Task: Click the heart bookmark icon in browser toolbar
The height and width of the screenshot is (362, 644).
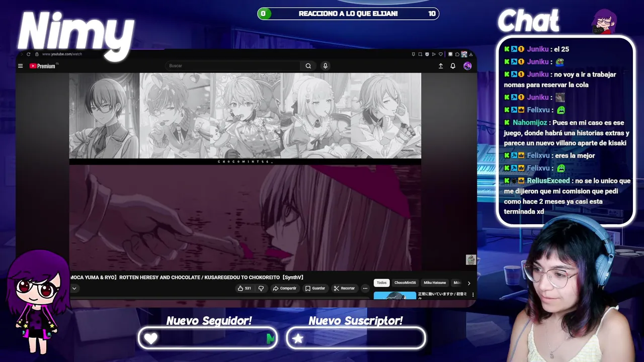Action: point(441,54)
